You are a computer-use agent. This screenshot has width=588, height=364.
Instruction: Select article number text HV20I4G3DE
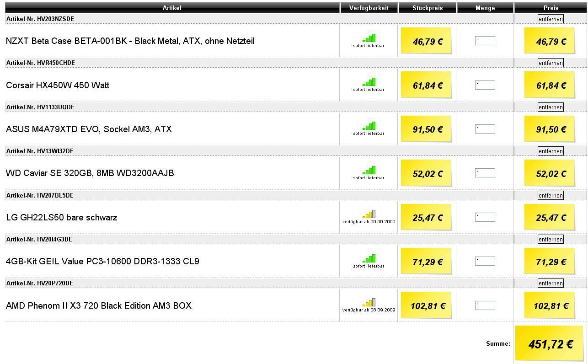click(54, 239)
